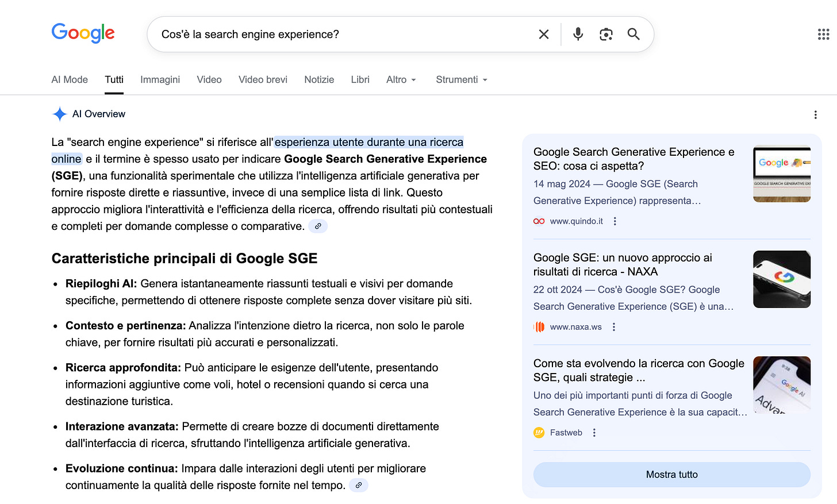Switch to Libri tab

360,80
